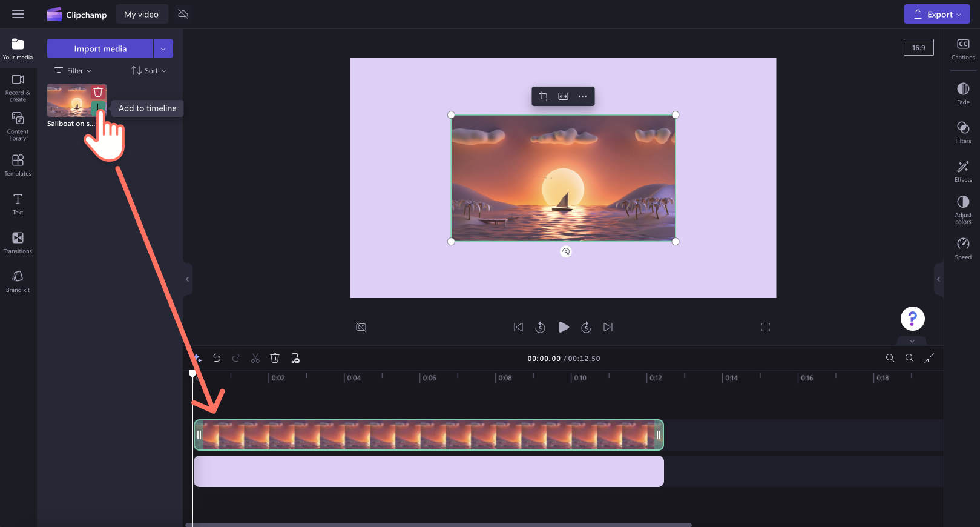980x527 pixels.
Task: Enter fullscreen preview
Action: [x=765, y=327]
